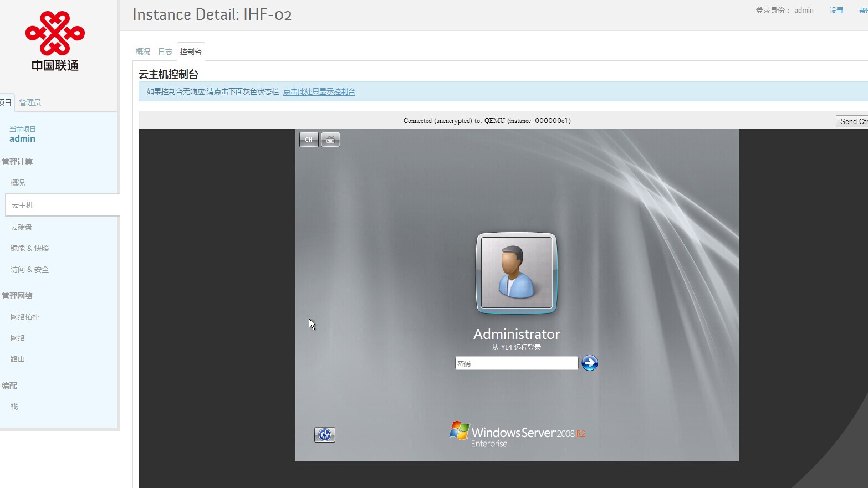Open 栈 under 编配 in sidebar
Image resolution: width=868 pixels, height=488 pixels.
click(14, 407)
